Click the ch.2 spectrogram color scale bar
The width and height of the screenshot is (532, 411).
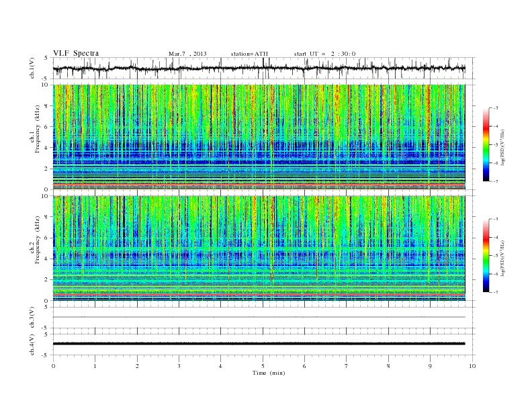[486, 256]
